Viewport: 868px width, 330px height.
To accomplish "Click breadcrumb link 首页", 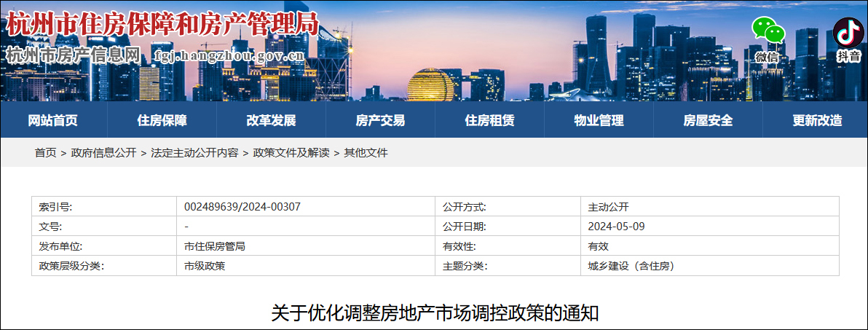I will tap(45, 153).
